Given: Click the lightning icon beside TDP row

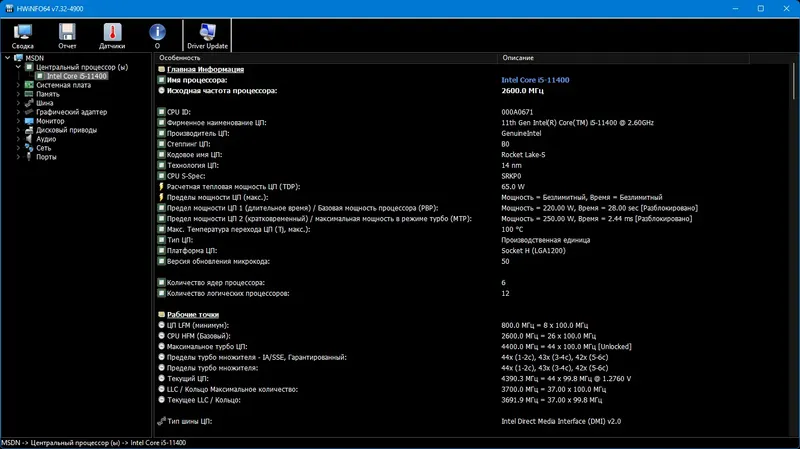Looking at the screenshot, I should [161, 187].
